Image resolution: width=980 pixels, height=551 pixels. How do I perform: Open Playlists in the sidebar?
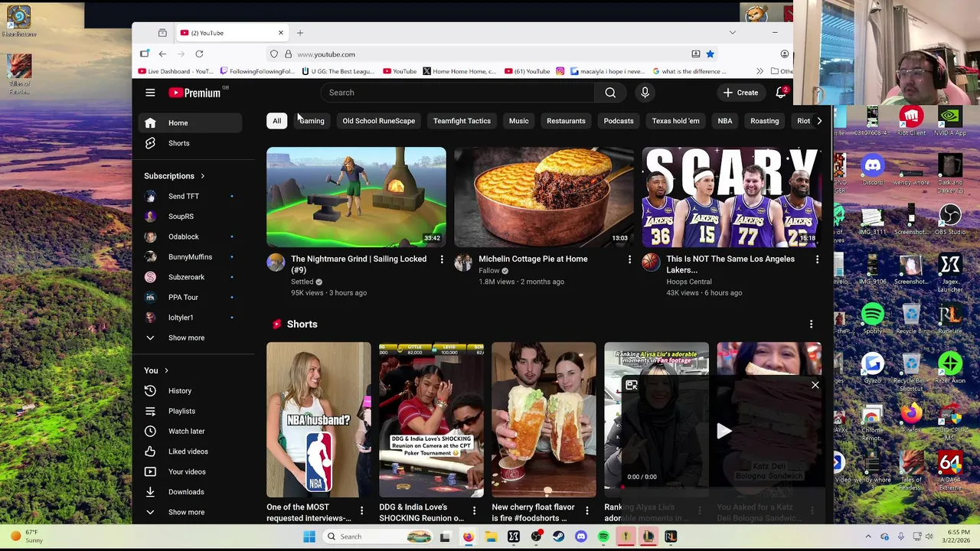click(191, 411)
